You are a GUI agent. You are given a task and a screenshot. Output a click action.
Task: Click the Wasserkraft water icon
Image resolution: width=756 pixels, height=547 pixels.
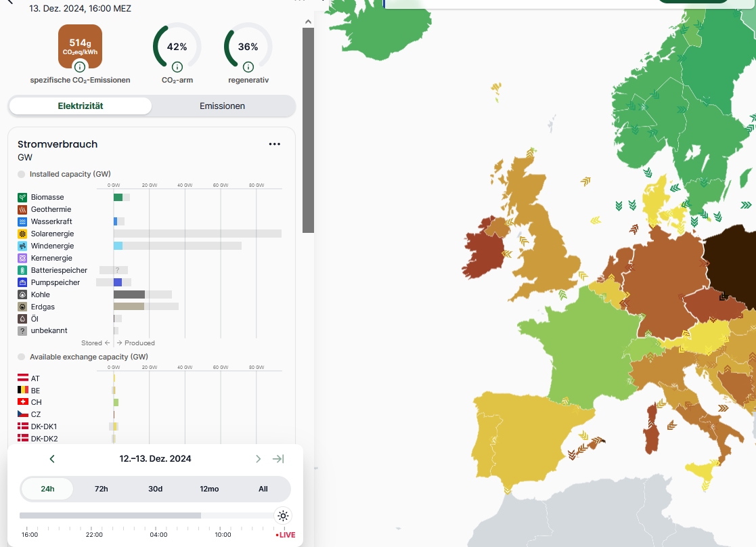coord(22,221)
